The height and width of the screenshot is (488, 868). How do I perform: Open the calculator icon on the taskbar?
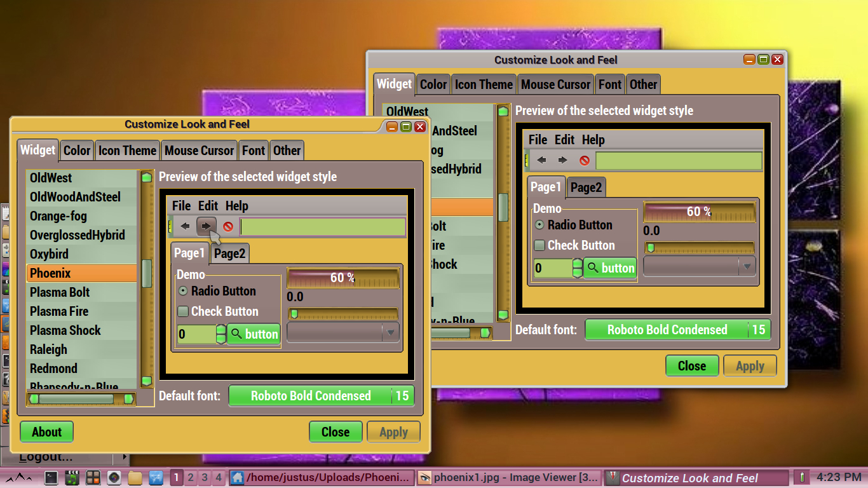93,477
